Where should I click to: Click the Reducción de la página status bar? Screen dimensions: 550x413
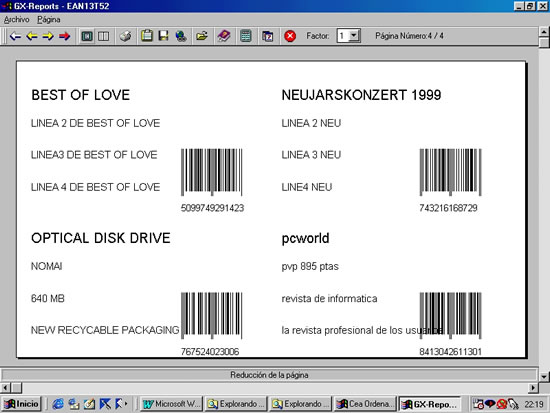pyautogui.click(x=269, y=375)
